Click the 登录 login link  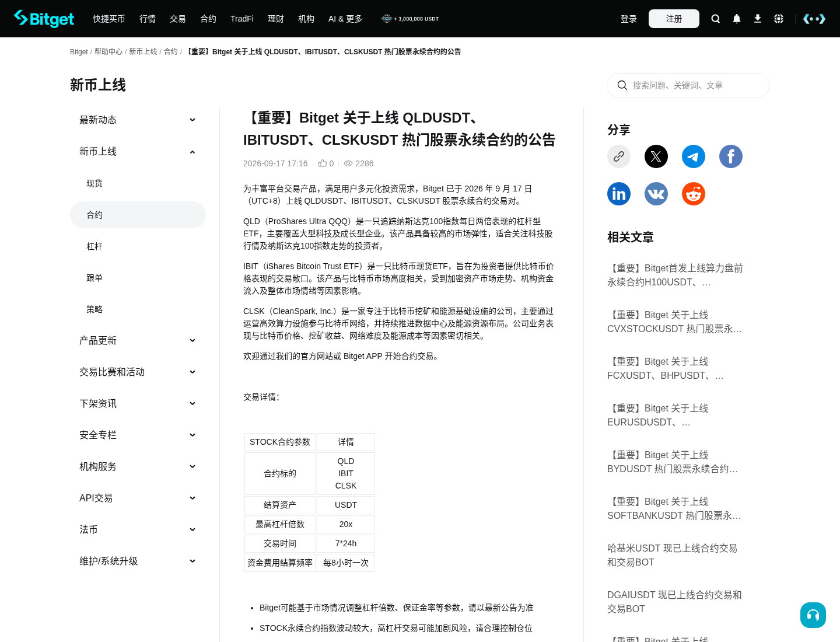click(629, 19)
